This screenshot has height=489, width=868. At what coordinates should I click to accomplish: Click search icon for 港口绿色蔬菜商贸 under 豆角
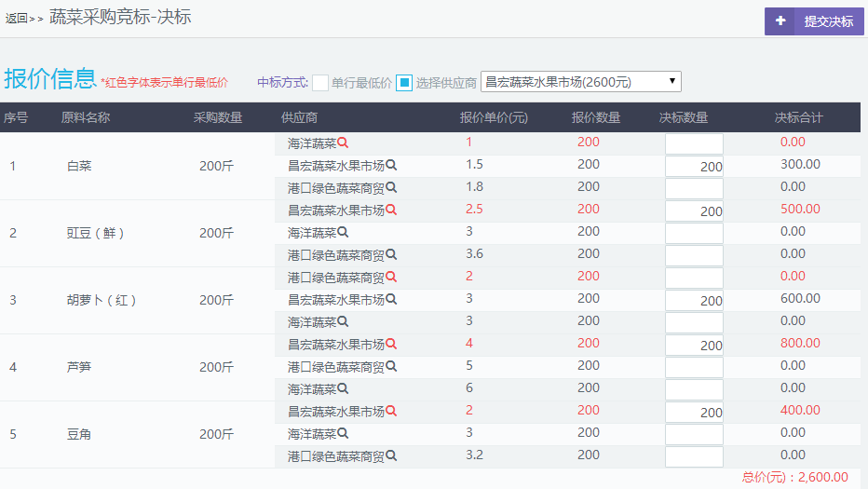[x=391, y=456]
